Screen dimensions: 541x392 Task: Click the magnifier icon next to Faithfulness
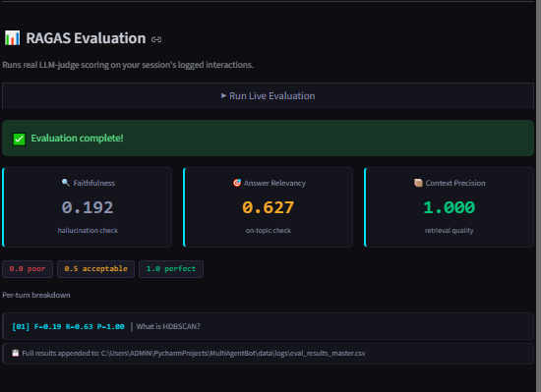point(66,183)
